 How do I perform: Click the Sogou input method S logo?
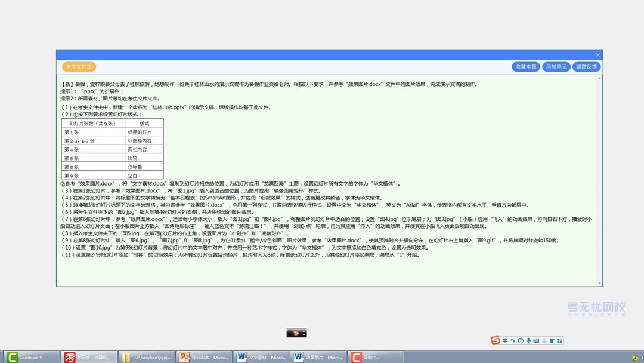495,340
